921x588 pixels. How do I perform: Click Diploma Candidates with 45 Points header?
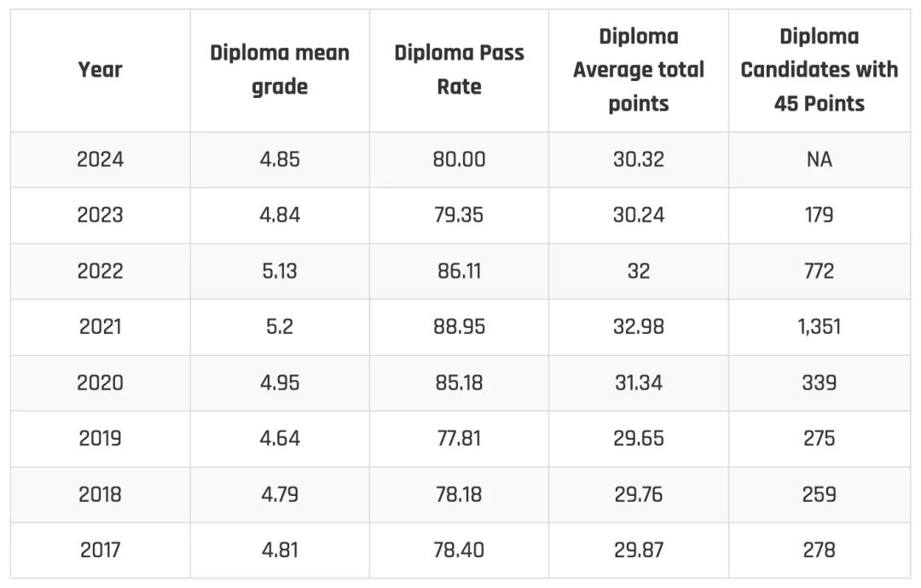pyautogui.click(x=820, y=70)
